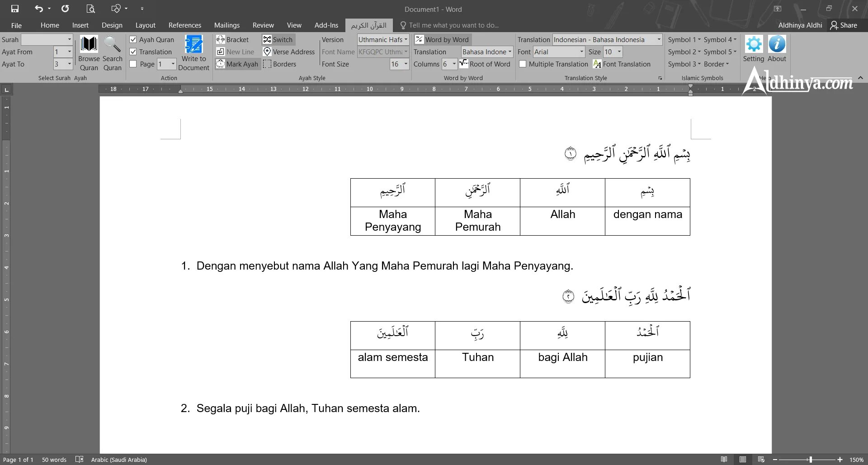Open translation Font Arial dropdown
Viewport: 868px width, 465px height.
[x=582, y=52]
